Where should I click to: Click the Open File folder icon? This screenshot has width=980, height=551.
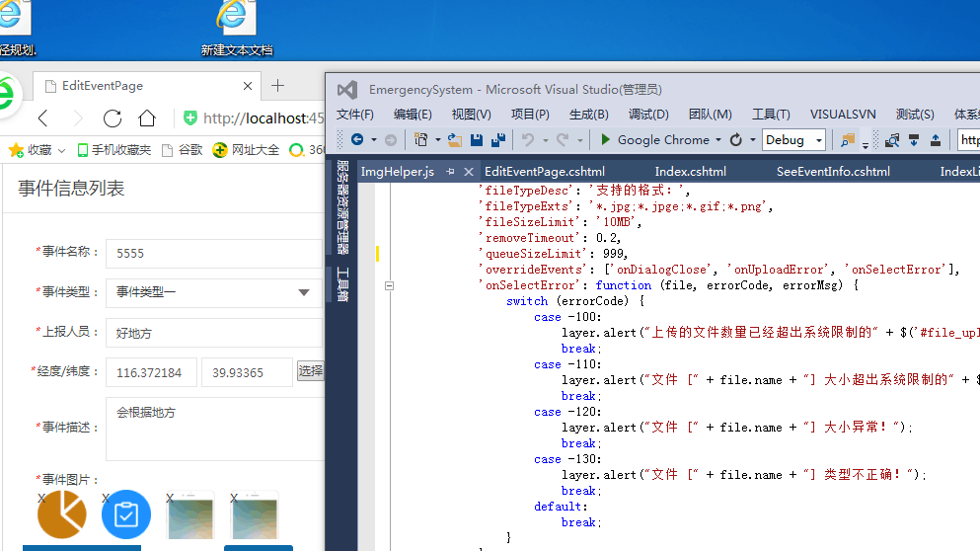coord(455,140)
